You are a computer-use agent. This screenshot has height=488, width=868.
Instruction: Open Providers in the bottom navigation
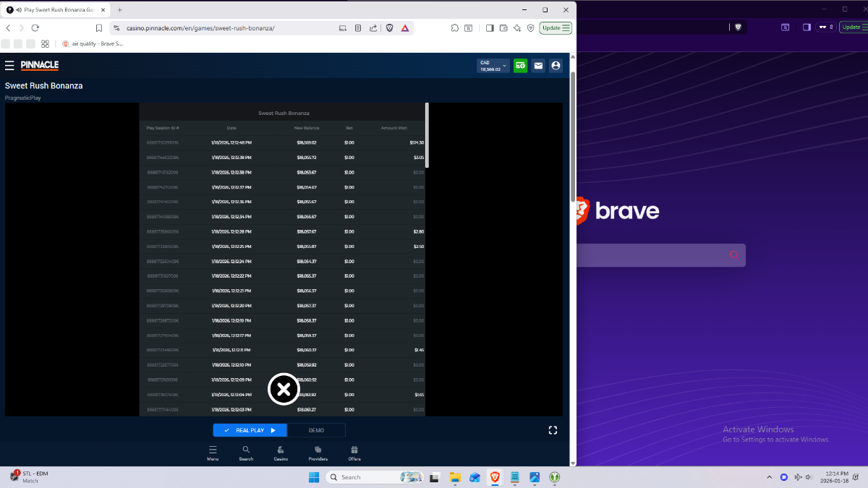(318, 453)
